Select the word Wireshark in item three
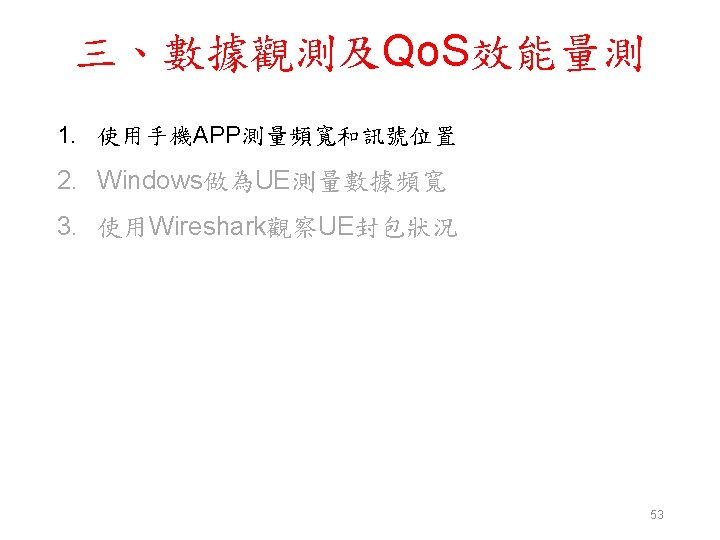This screenshot has height=540, width=720. (x=208, y=226)
